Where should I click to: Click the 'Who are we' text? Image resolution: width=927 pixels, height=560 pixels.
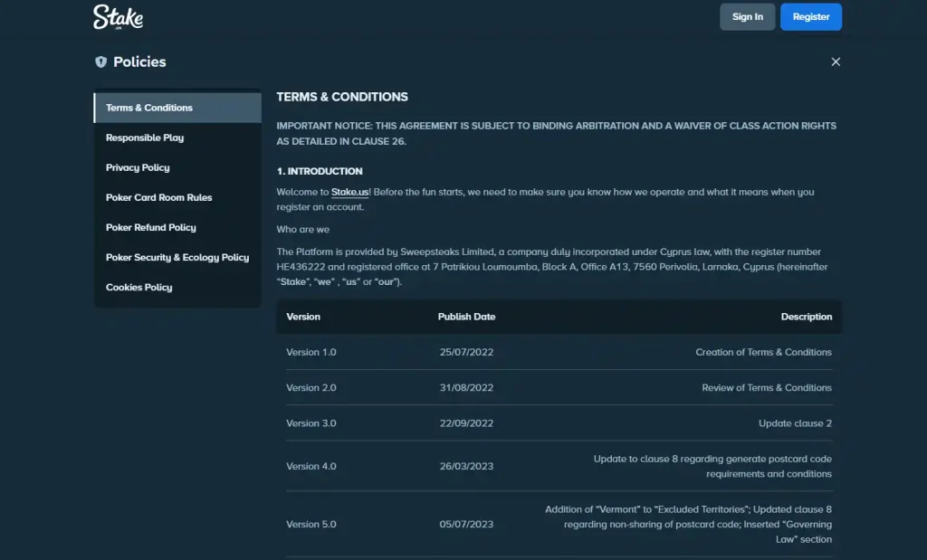(302, 229)
